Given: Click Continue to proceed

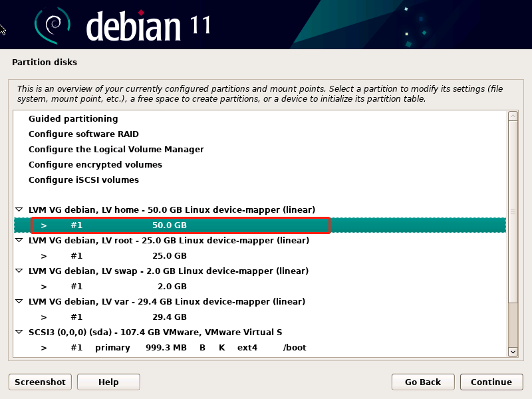Looking at the screenshot, I should [x=491, y=382].
